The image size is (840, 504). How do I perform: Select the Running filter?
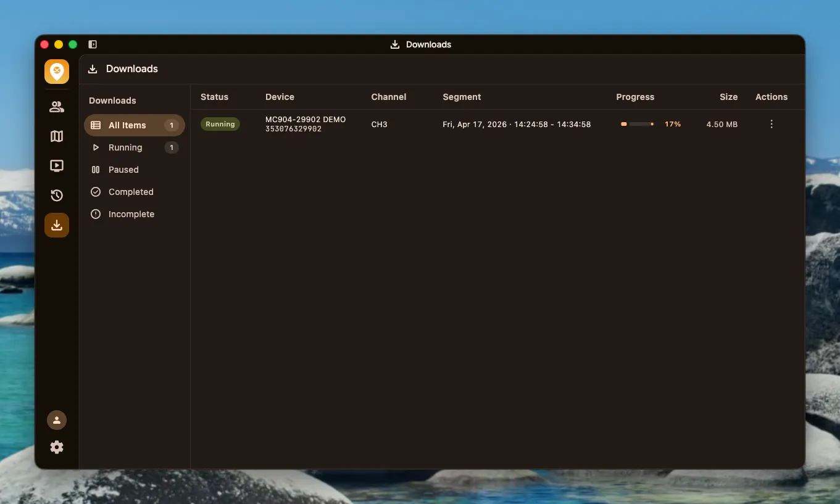tap(135, 147)
